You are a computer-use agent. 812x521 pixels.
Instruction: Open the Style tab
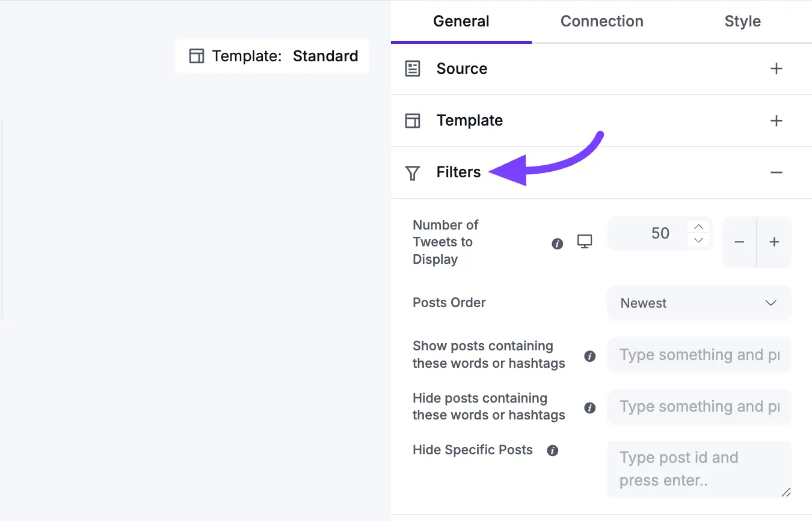click(x=742, y=21)
